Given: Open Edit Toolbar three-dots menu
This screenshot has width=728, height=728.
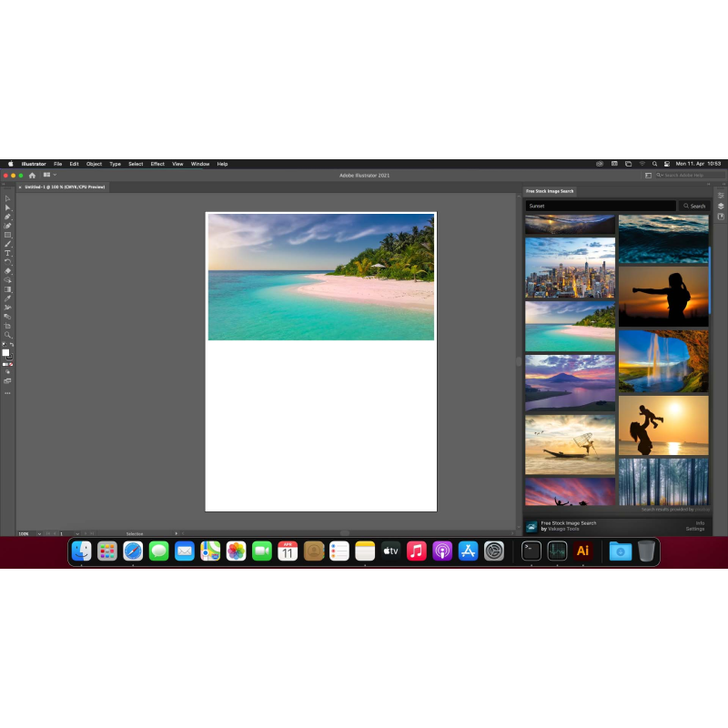Looking at the screenshot, I should pyautogui.click(x=7, y=393).
